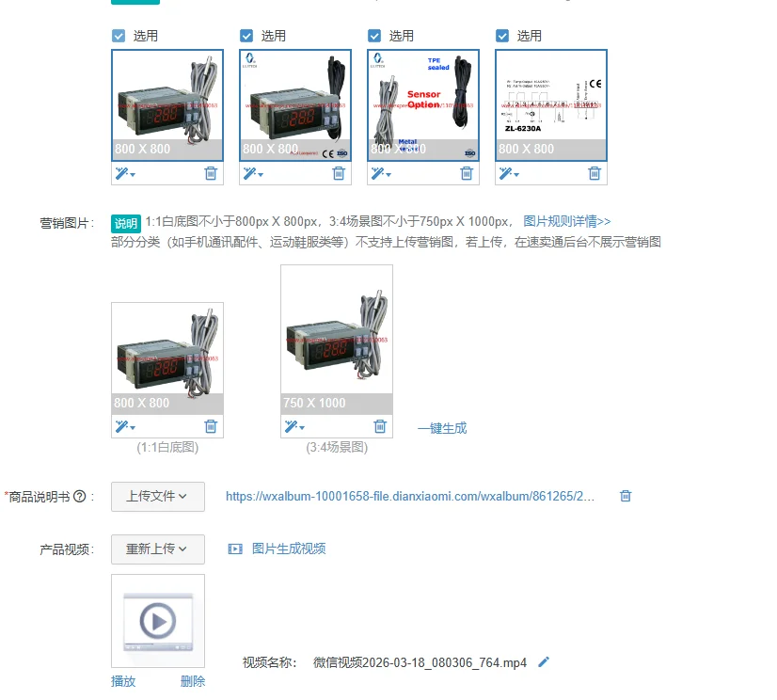This screenshot has width=777, height=700.
Task: Click the (1:1白底图) caption
Action: tap(167, 447)
